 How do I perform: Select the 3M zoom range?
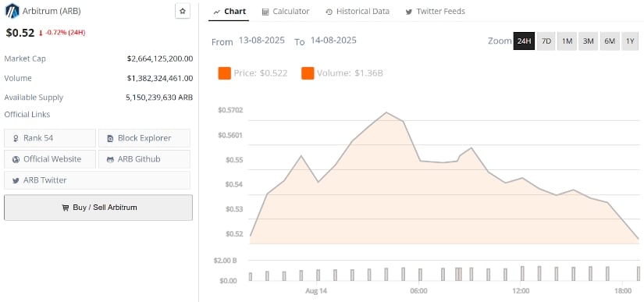click(x=588, y=41)
